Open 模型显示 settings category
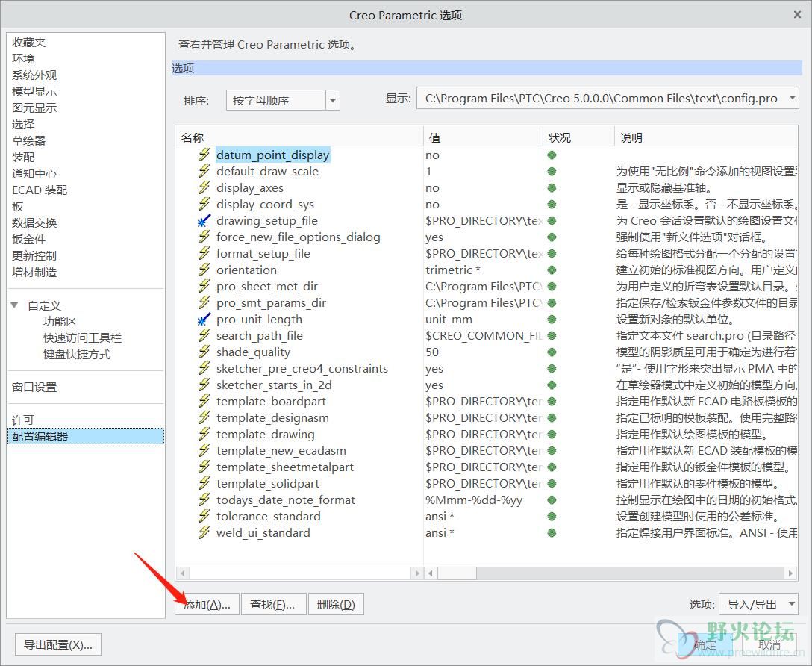 point(34,92)
